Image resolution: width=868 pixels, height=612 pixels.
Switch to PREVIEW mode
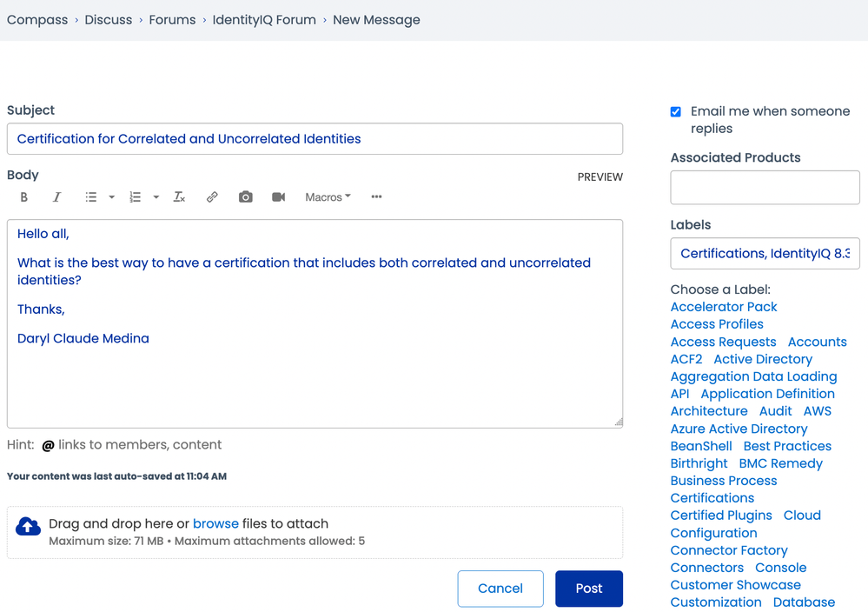click(x=600, y=176)
